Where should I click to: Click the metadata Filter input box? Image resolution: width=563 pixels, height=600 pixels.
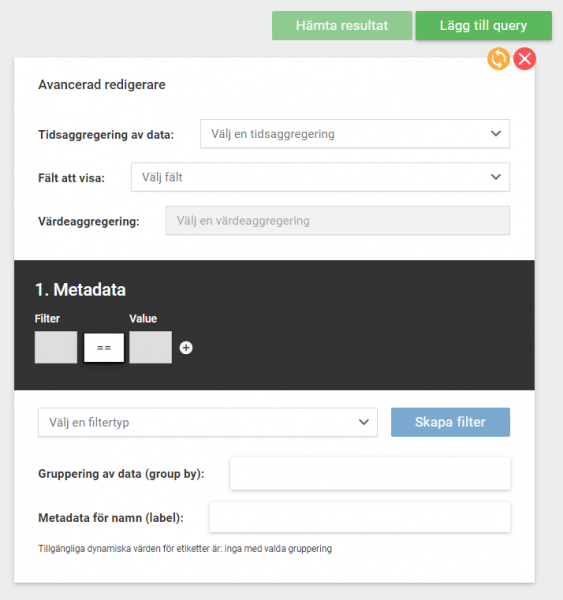[56, 347]
